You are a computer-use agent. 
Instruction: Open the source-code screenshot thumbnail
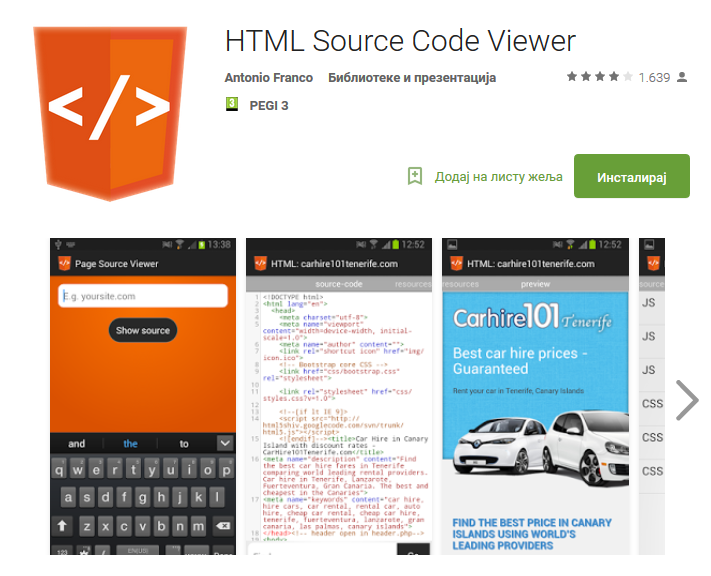click(339, 396)
